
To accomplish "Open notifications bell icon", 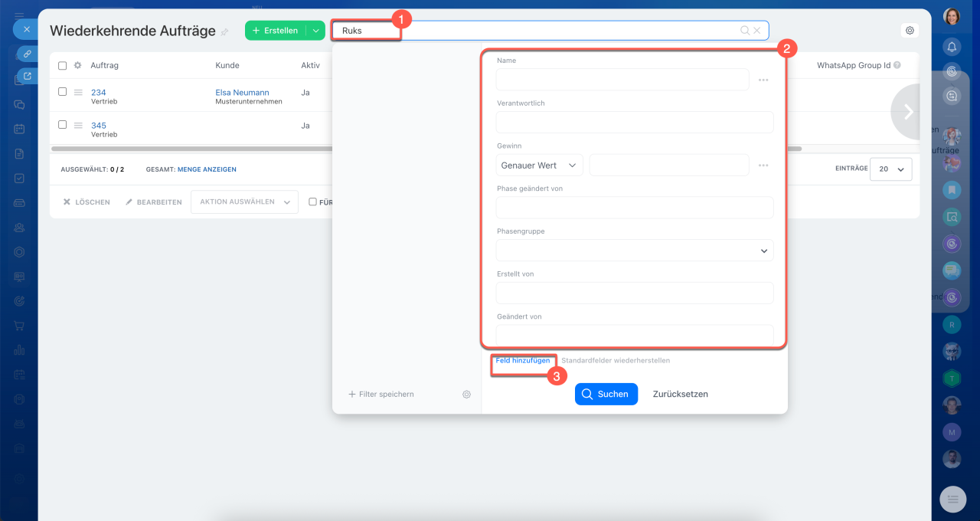I will [952, 47].
